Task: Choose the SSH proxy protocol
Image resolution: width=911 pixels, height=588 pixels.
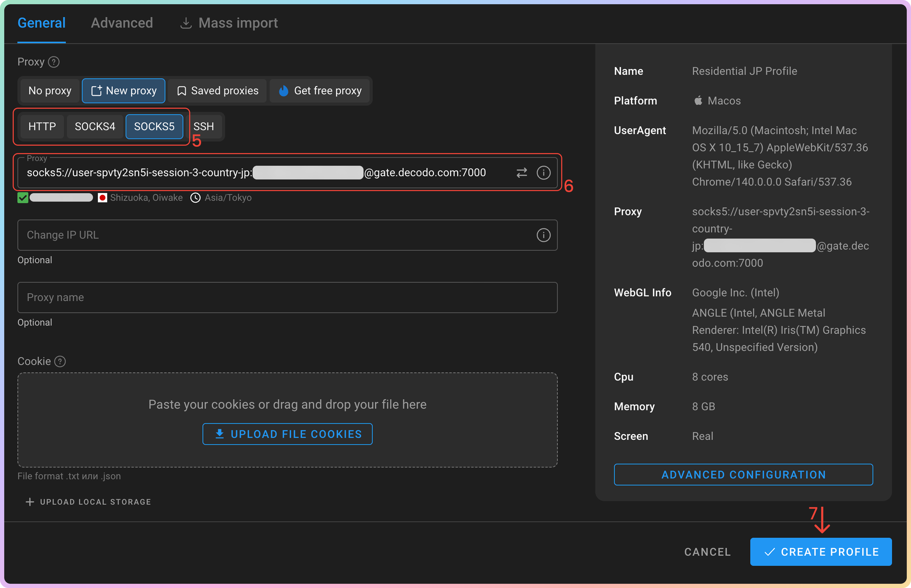Action: point(204,126)
